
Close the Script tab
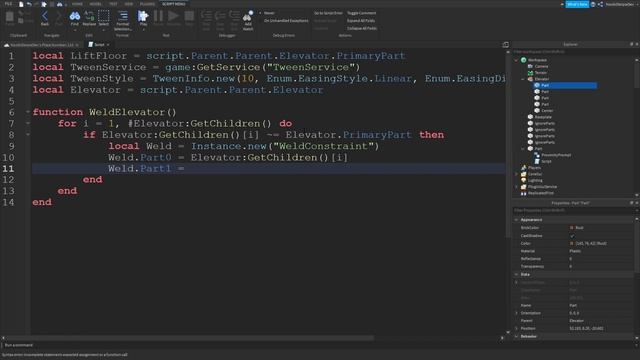[x=108, y=44]
